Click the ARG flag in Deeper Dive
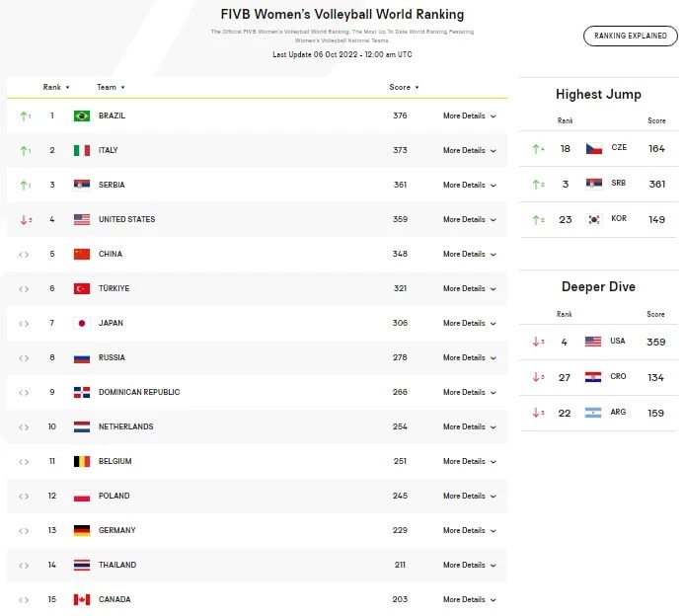686x616 pixels. [593, 413]
